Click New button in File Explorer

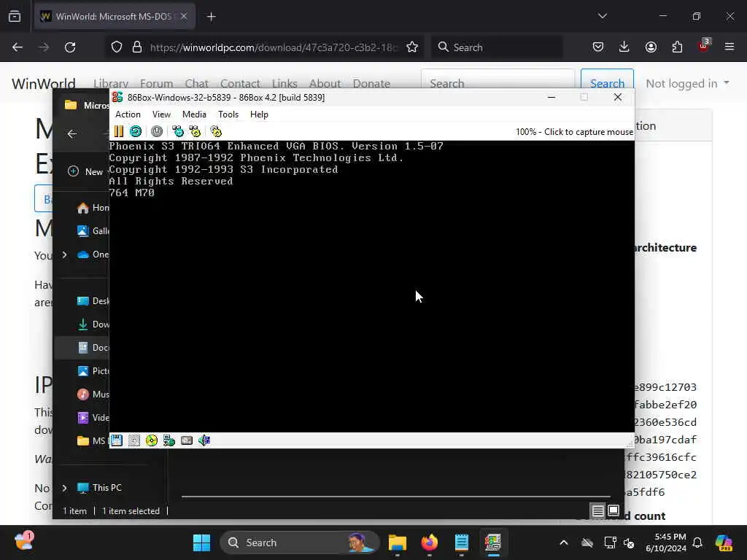[86, 171]
